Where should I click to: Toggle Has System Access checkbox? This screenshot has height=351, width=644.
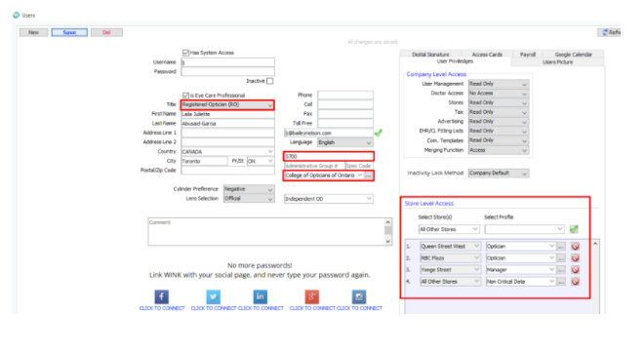pos(185,53)
